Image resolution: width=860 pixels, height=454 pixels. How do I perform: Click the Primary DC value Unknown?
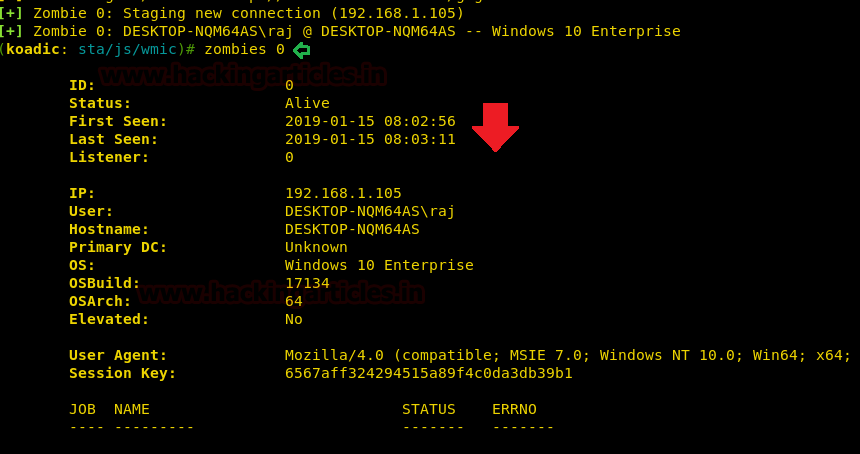316,247
